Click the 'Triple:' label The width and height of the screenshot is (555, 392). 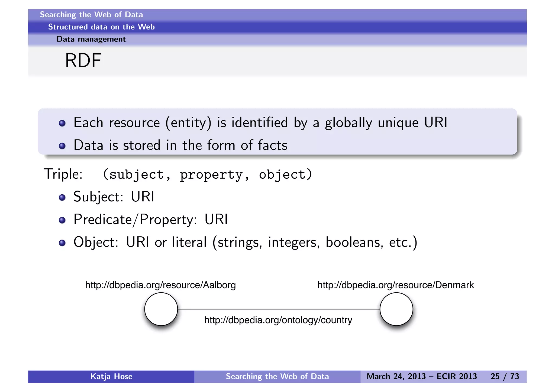point(63,174)
